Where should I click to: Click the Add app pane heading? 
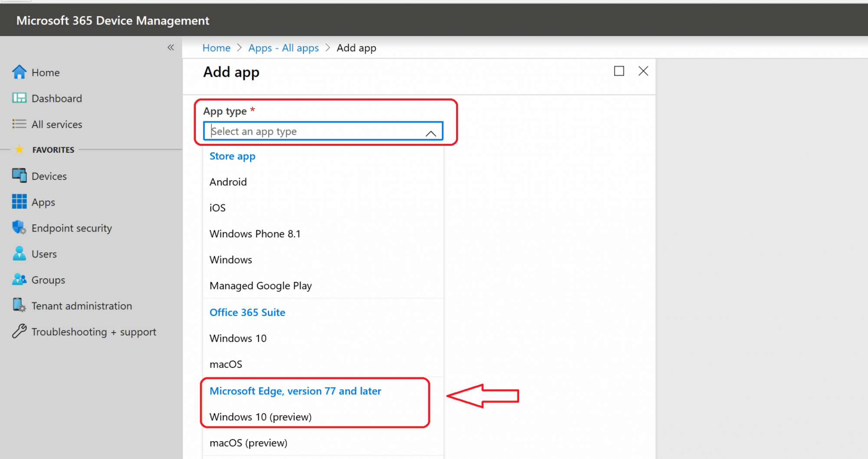231,72
